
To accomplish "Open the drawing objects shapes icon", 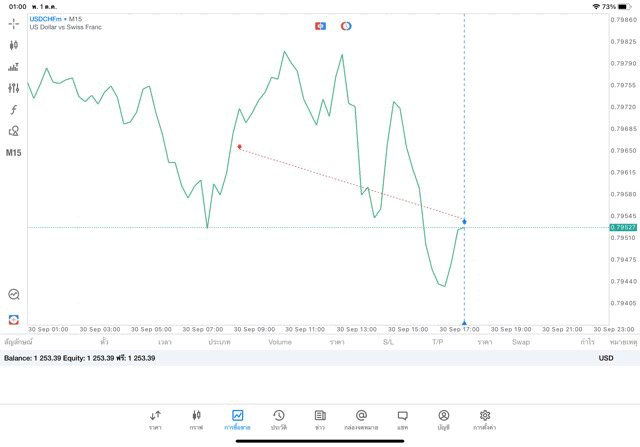I will 14,131.
